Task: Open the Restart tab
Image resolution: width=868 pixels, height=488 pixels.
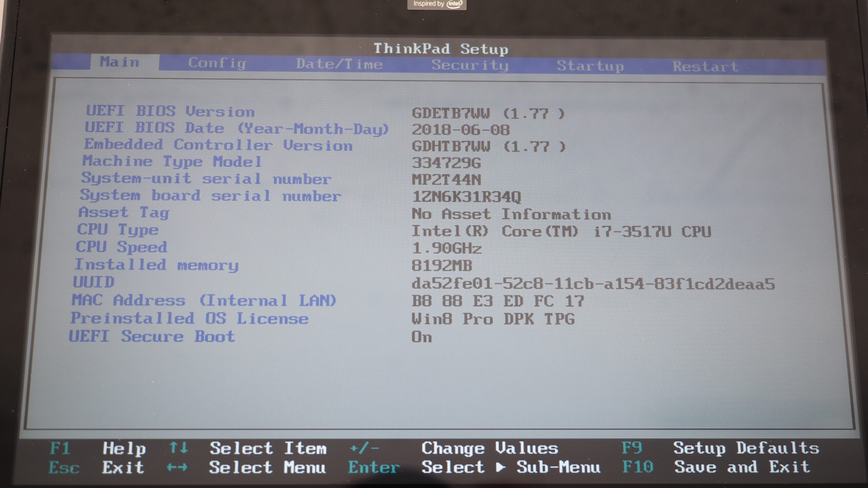Action: (705, 66)
